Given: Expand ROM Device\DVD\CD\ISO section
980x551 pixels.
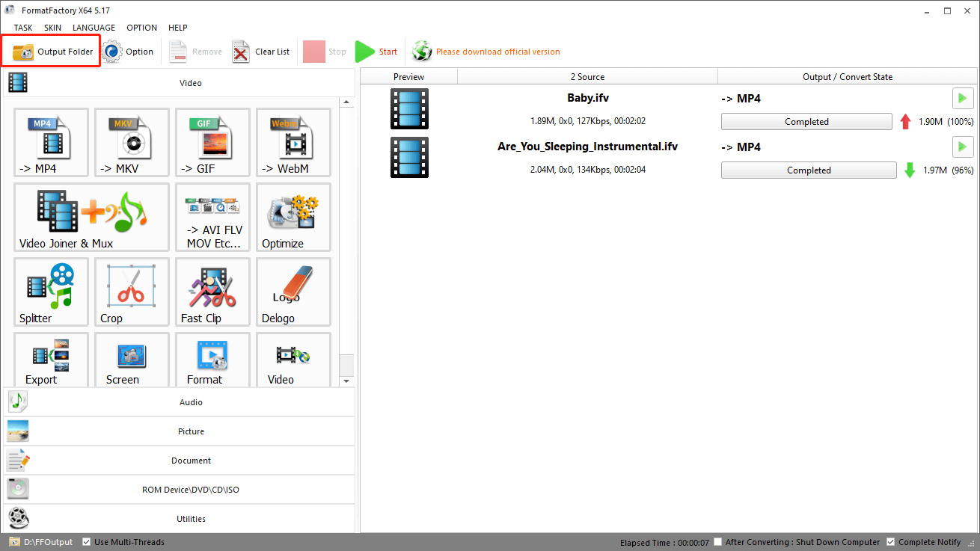Looking at the screenshot, I should coord(179,490).
